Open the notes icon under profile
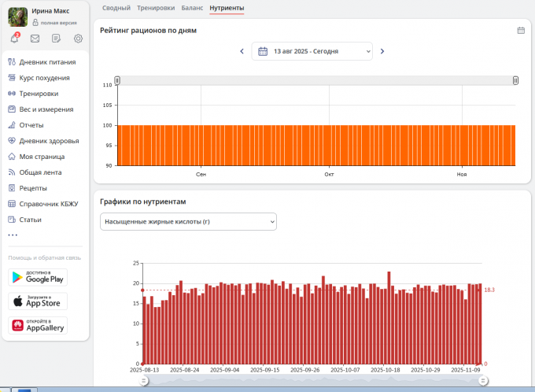The width and height of the screenshot is (535, 392). pyautogui.click(x=57, y=39)
